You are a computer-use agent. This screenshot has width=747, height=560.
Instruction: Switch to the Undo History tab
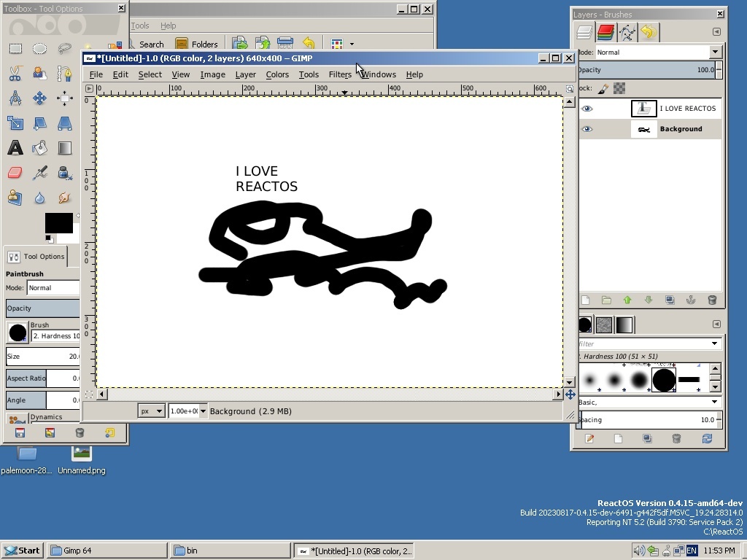tap(649, 32)
